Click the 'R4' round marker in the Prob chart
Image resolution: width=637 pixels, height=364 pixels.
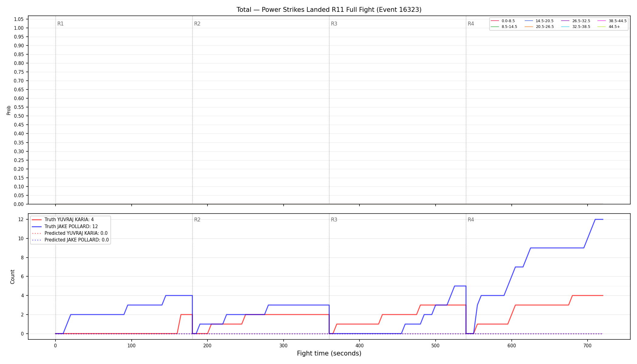pyautogui.click(x=471, y=24)
